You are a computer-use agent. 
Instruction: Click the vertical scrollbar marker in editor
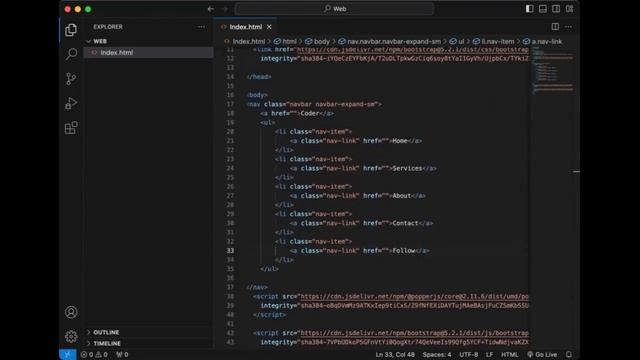pyautogui.click(x=576, y=171)
